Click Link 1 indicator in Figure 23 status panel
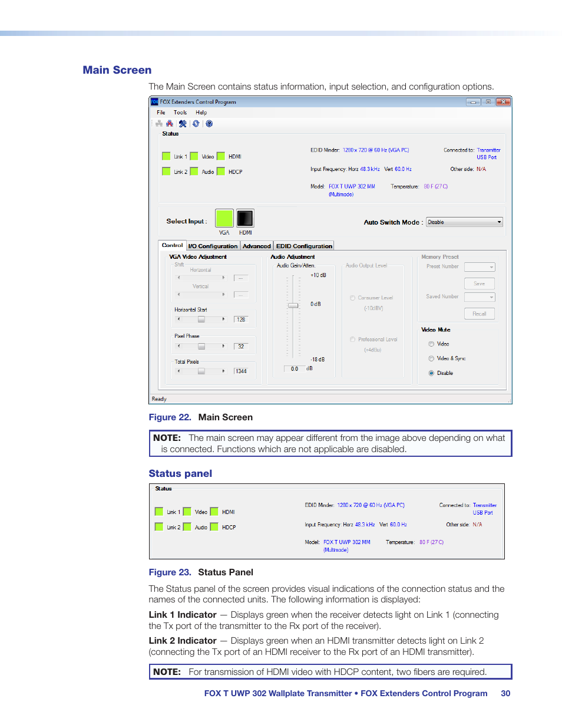Image resolution: width=562 pixels, height=728 pixels. point(159,512)
